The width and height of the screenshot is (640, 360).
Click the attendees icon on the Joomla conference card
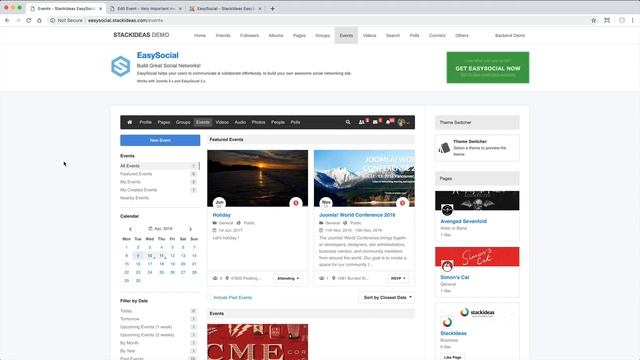322,278
